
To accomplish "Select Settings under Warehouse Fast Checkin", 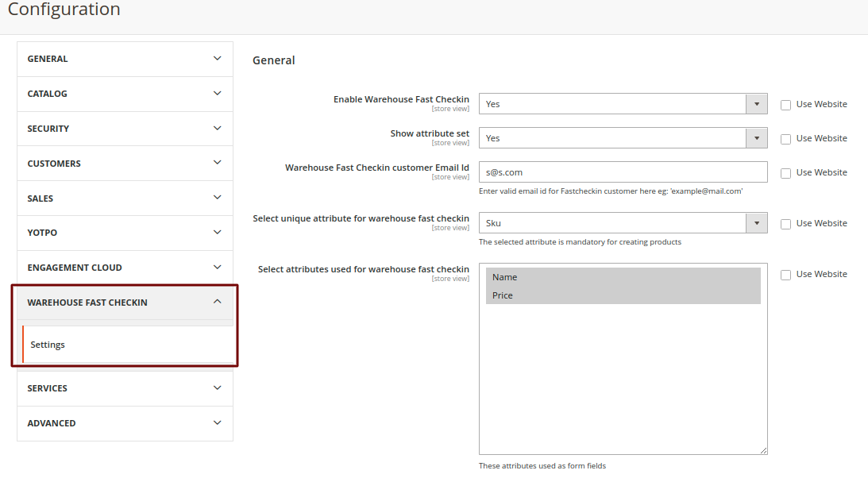I will (x=48, y=345).
